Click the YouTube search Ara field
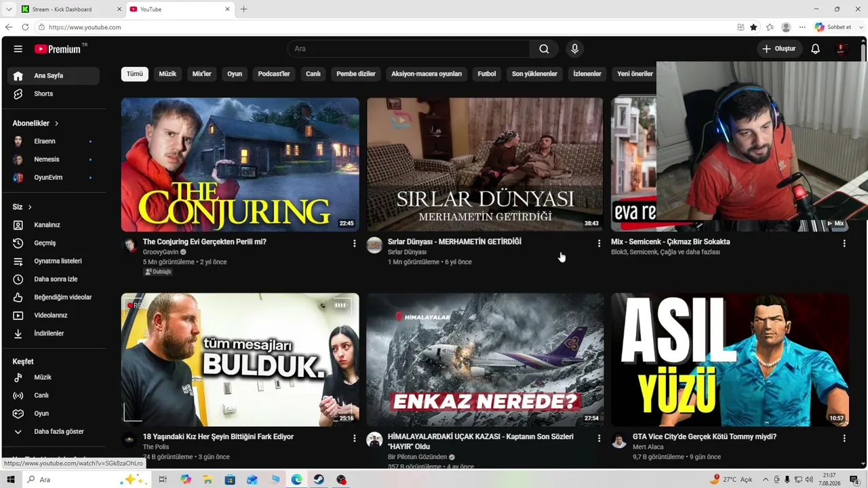This screenshot has width=868, height=488. 409,49
